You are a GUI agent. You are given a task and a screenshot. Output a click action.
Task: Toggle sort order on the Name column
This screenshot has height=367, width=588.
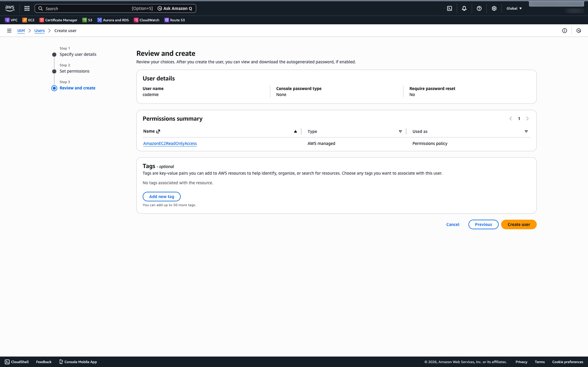click(x=295, y=131)
